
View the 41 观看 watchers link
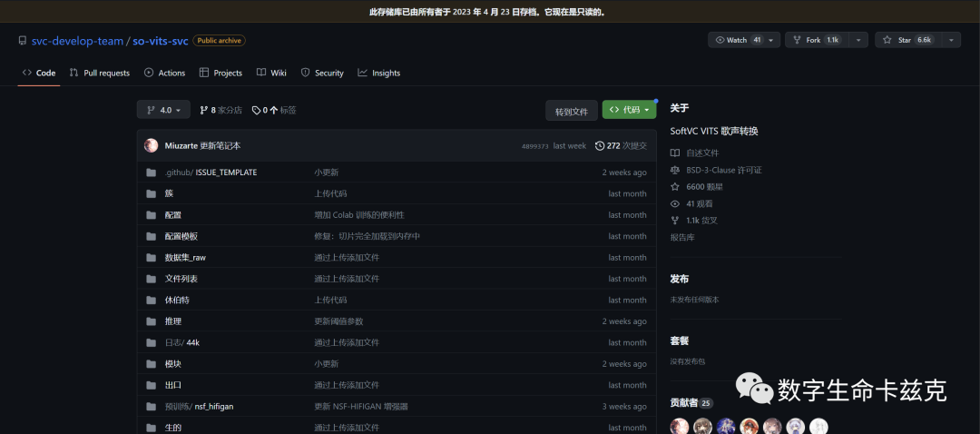click(691, 204)
